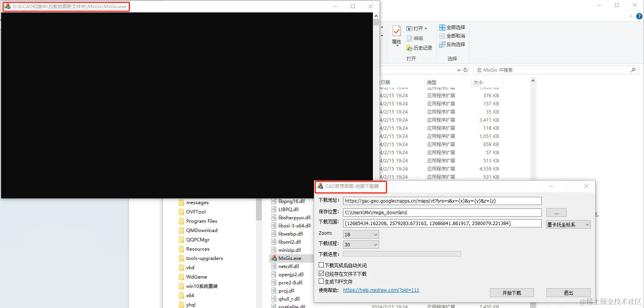Enable 生成TIFF文件 checkbox
This screenshot has height=308, width=644.
point(321,281)
